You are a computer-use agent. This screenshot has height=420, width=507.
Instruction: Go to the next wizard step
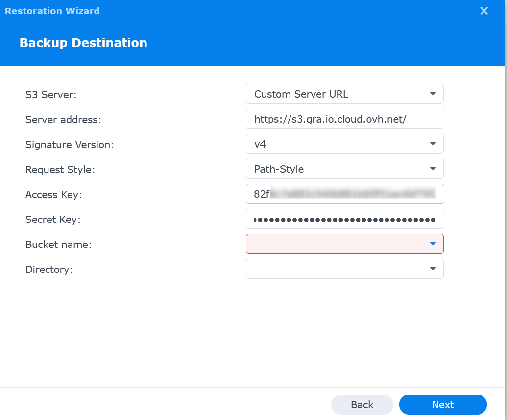coord(442,405)
